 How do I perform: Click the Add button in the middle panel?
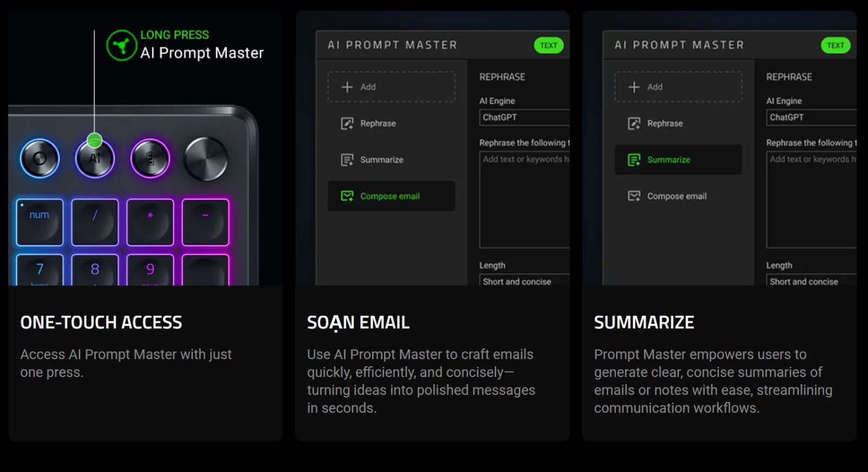click(391, 87)
